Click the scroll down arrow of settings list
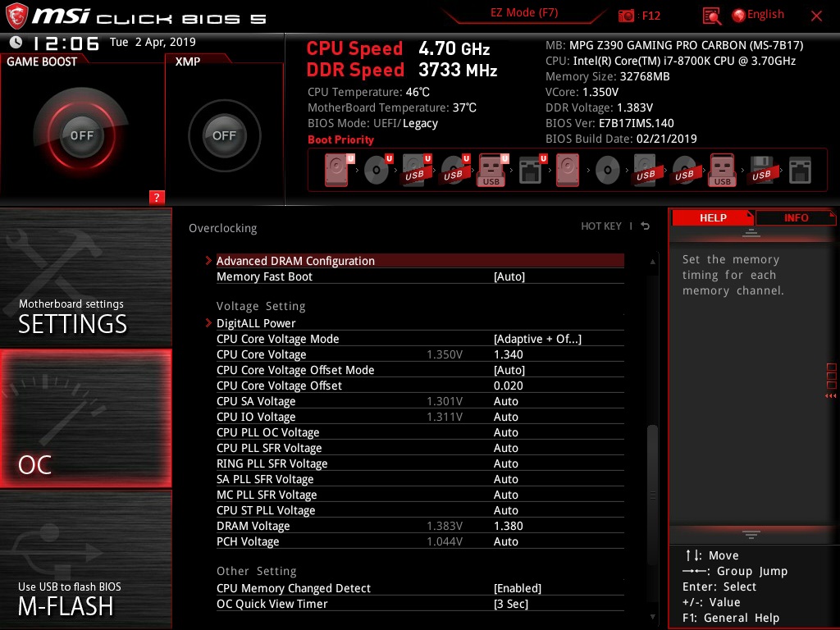Image resolution: width=840 pixels, height=630 pixels. [652, 617]
